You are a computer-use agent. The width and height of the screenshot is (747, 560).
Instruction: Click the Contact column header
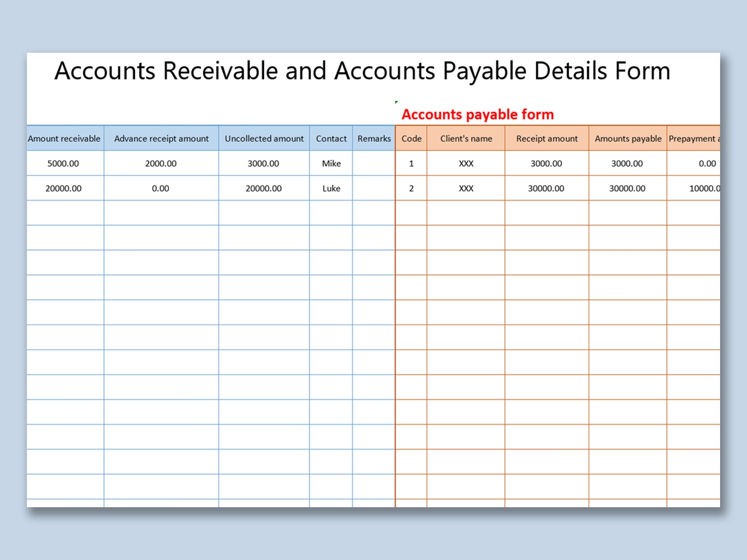[331, 138]
